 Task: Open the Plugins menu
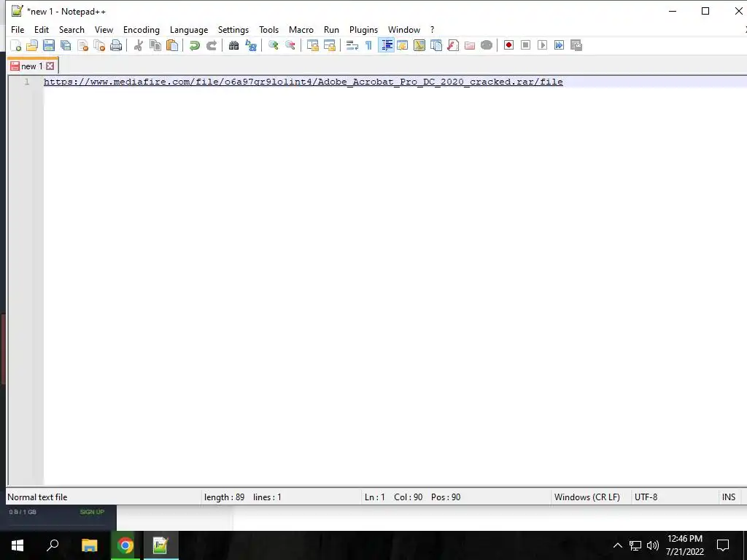363,29
